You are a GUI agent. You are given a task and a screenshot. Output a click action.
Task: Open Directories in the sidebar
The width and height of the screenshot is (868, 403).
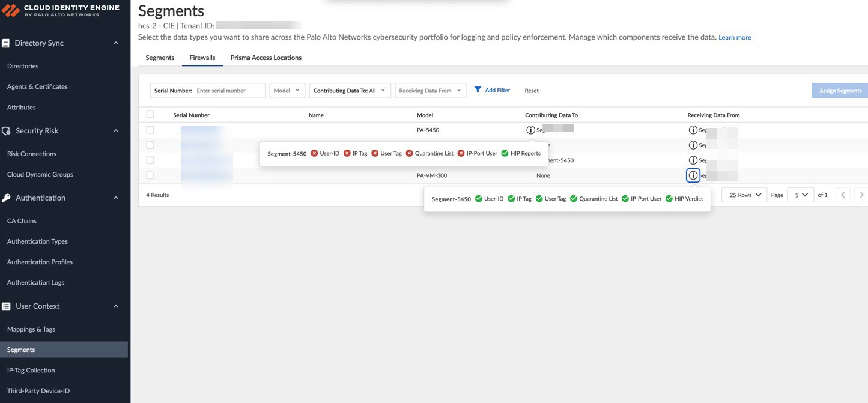[23, 66]
